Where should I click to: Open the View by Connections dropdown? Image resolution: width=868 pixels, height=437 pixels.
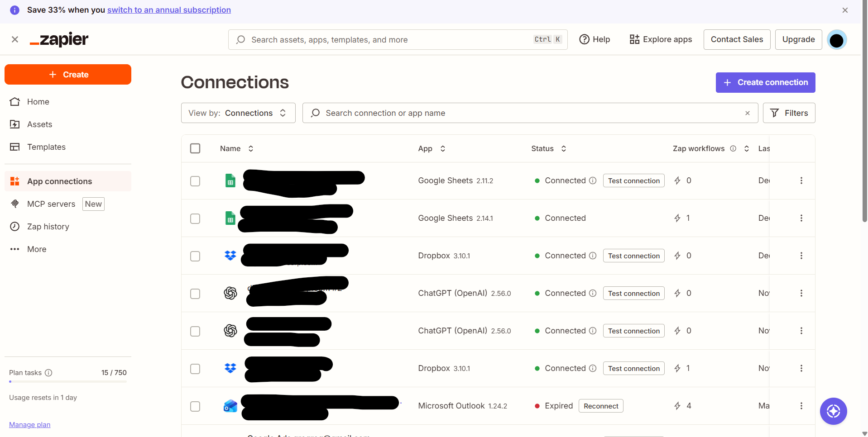coord(238,113)
